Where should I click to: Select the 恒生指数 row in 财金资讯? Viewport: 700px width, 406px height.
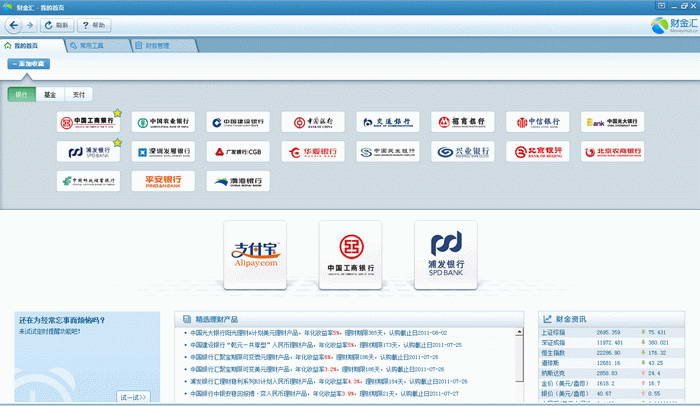click(611, 353)
